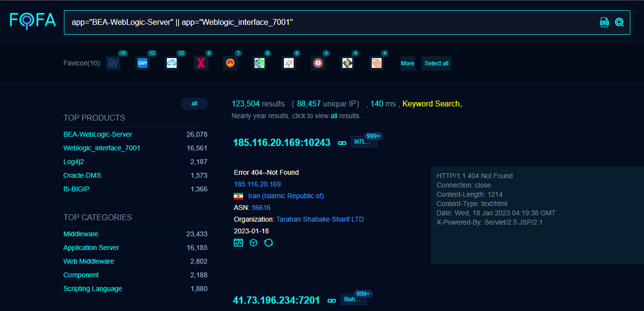Run search with the magnifier icon

619,22
